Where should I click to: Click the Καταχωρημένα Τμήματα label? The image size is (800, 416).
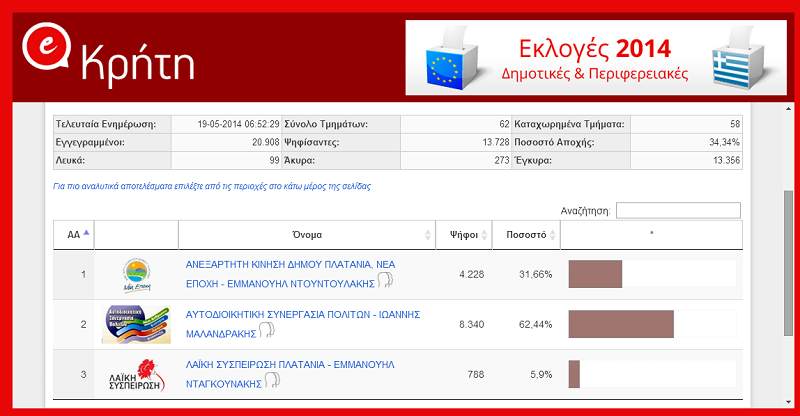(x=569, y=124)
